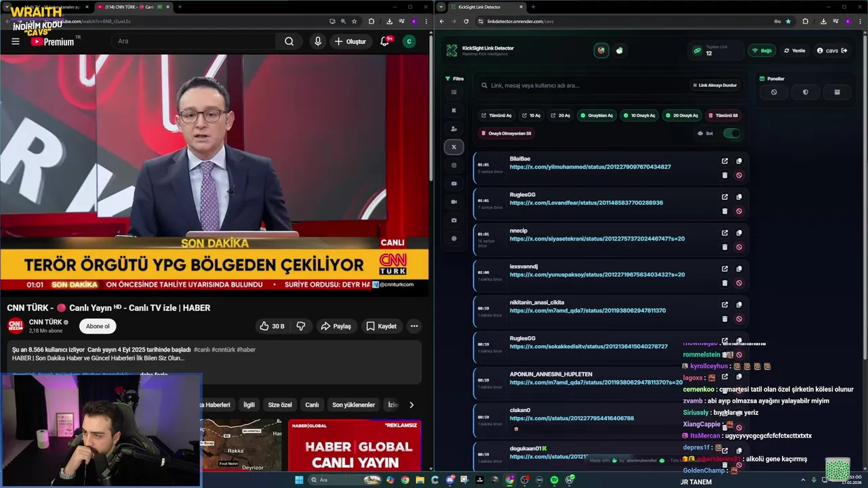Click the Tümünü Aç button
The width and height of the screenshot is (868, 488).
pos(496,115)
